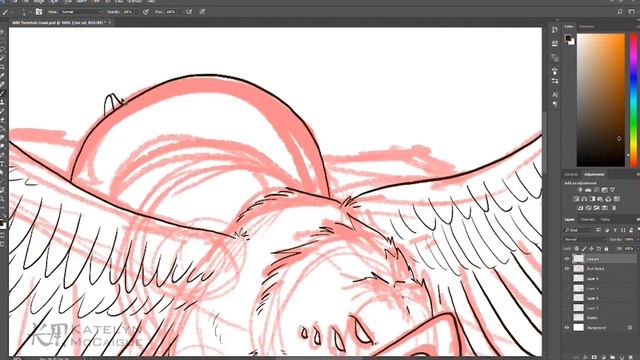Select the Brush tool in toolbar

[x=2, y=93]
